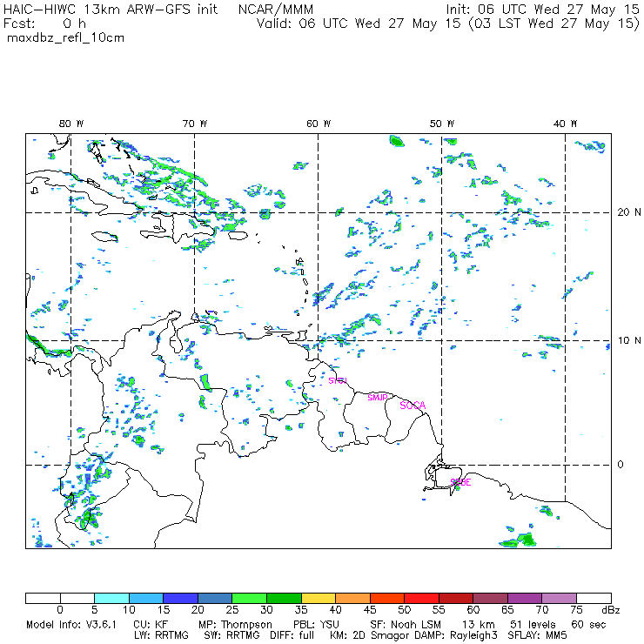Pick the orange-red 45–50 dBz swatch

(387, 598)
